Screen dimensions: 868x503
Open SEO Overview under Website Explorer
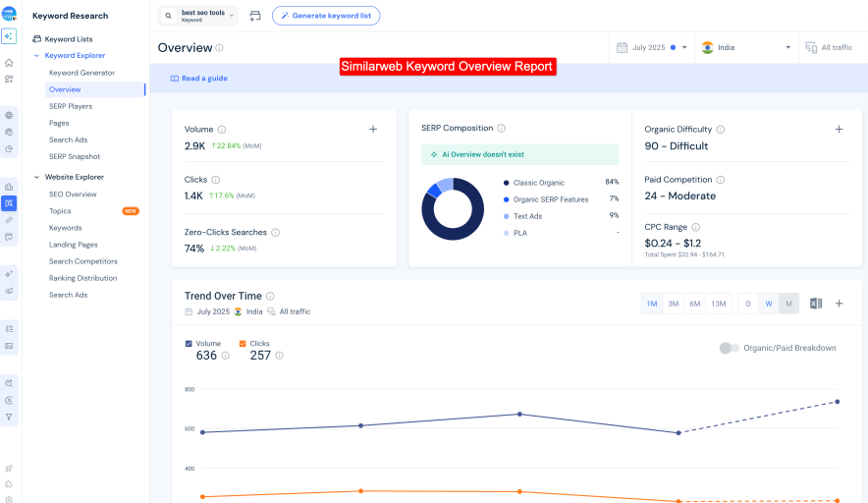(x=73, y=195)
